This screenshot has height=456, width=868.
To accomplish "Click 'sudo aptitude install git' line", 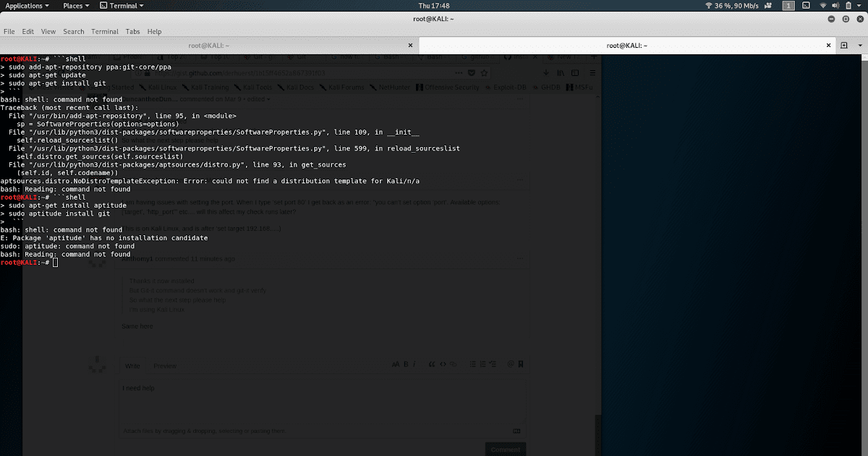I will tap(59, 214).
